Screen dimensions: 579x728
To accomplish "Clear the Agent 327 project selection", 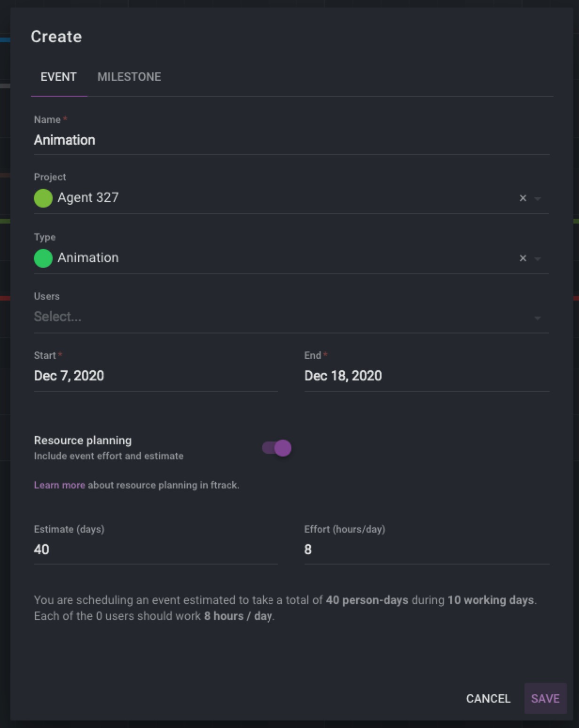I will click(523, 198).
